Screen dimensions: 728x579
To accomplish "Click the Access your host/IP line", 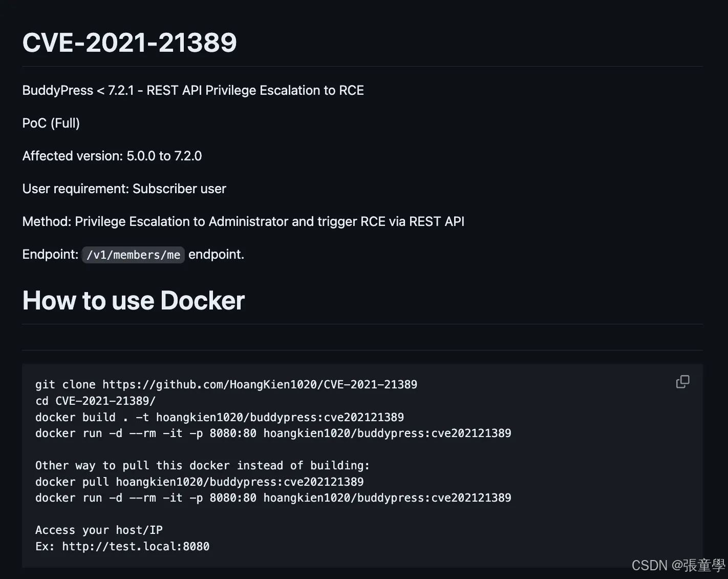I will click(x=99, y=530).
